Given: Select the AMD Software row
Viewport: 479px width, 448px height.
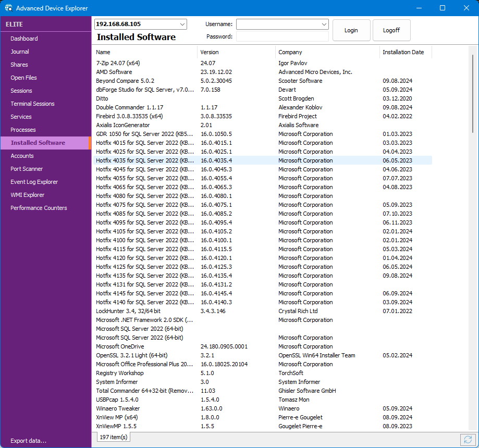Looking at the screenshot, I should (x=262, y=72).
